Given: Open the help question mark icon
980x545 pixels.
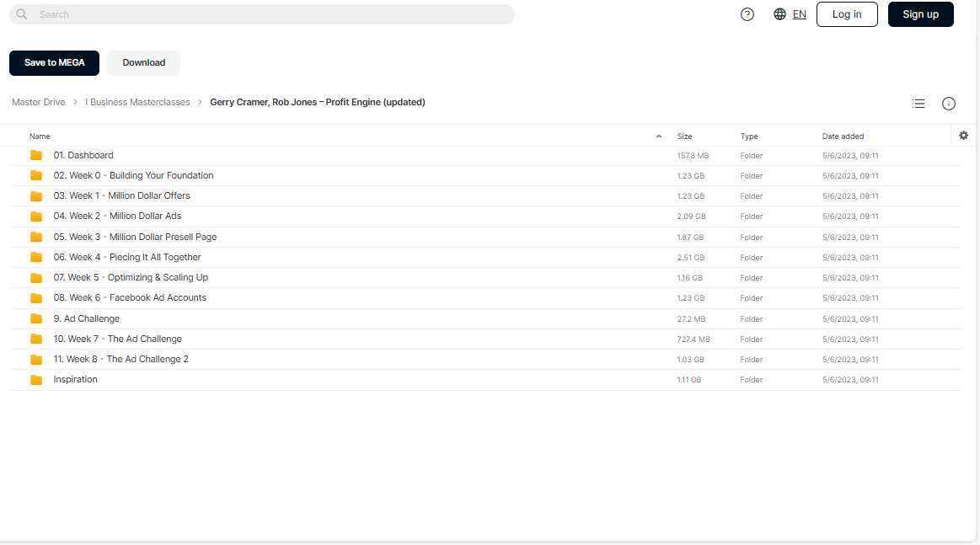Looking at the screenshot, I should click(747, 14).
